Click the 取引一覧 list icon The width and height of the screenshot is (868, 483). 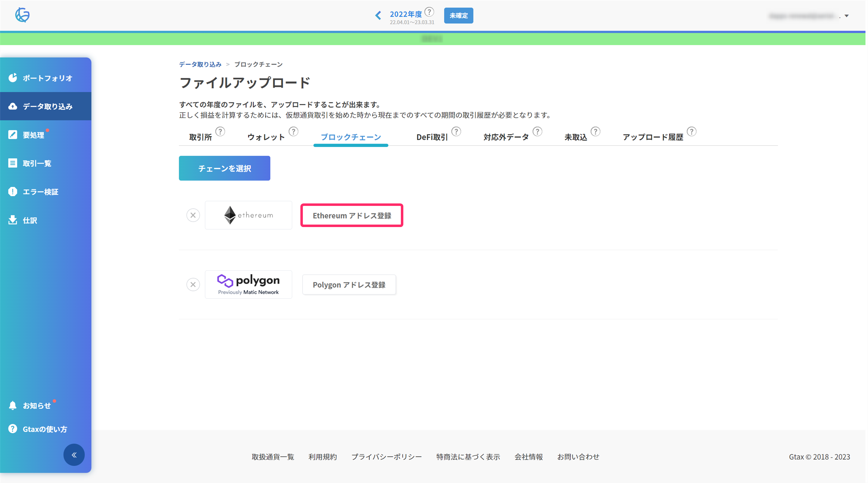(13, 163)
